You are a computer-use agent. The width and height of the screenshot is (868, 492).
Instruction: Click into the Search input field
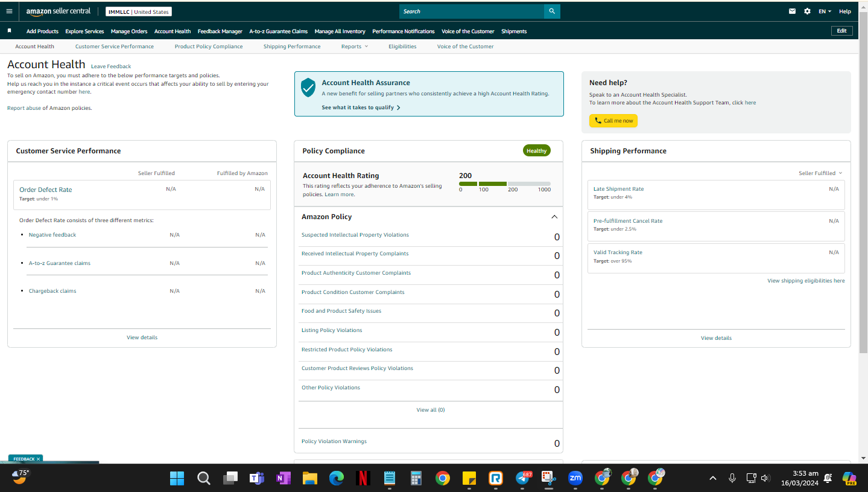coord(472,11)
